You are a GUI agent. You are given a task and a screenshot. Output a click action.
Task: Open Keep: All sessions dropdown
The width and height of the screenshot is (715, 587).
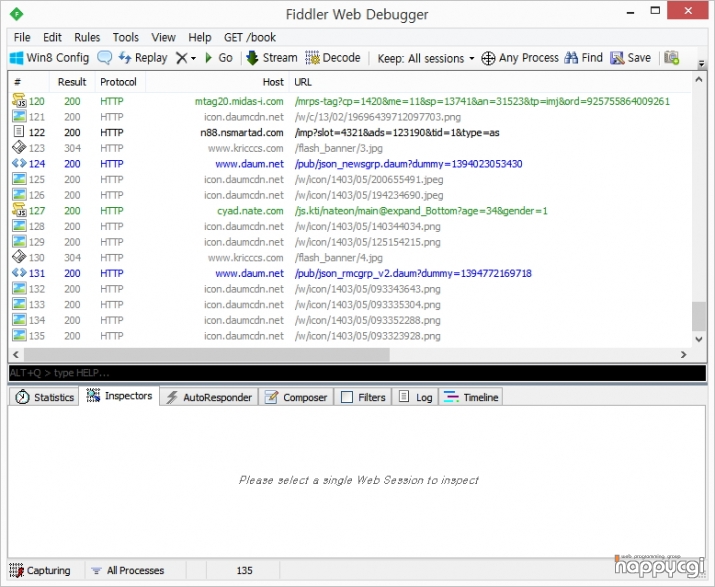pos(425,58)
